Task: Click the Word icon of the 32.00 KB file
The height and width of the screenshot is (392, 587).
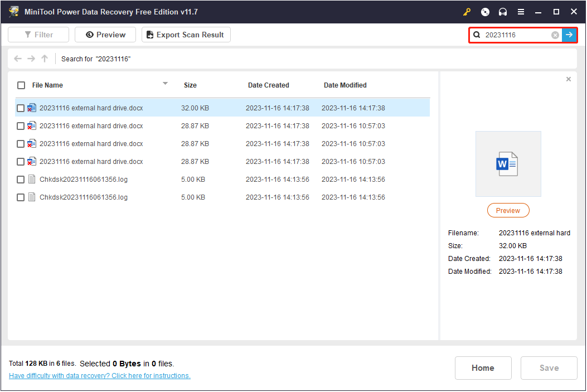Action: [32, 108]
